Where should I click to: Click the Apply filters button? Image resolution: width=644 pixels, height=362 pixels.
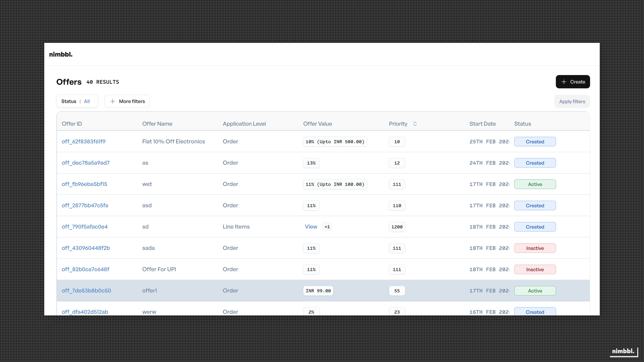[x=572, y=101]
